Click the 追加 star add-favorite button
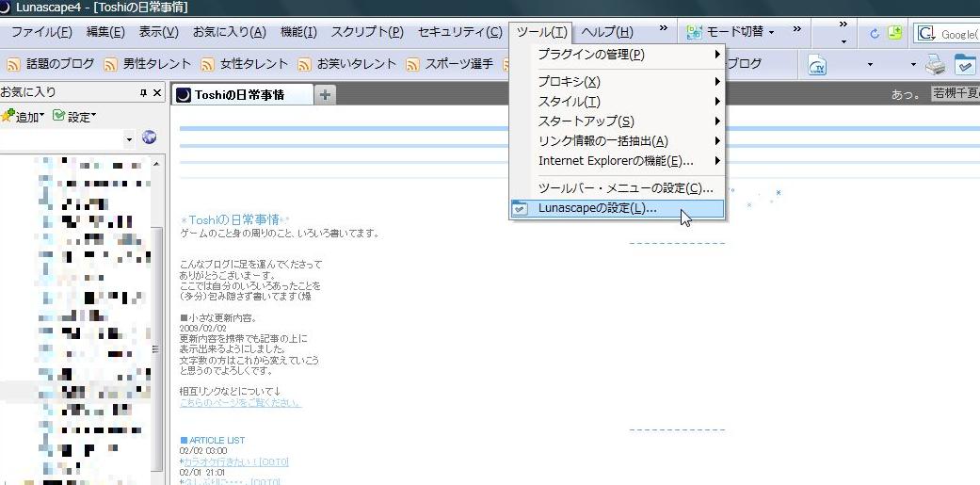Screen dimensions: 980x485 point(23,117)
